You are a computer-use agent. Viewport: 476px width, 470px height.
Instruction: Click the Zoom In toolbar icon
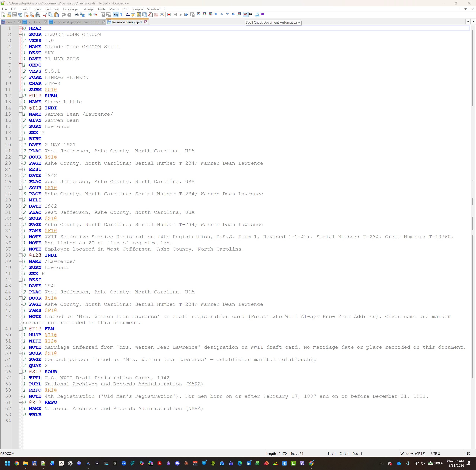(90, 15)
